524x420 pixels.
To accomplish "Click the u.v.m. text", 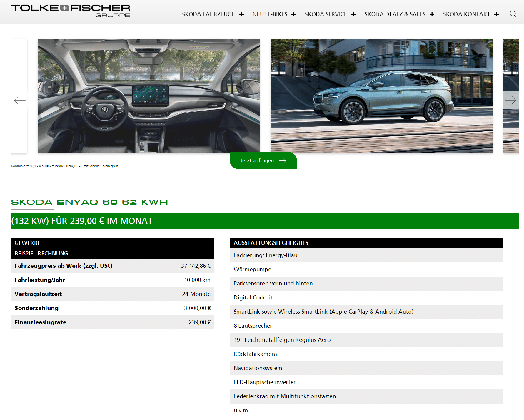I will click(242, 411).
